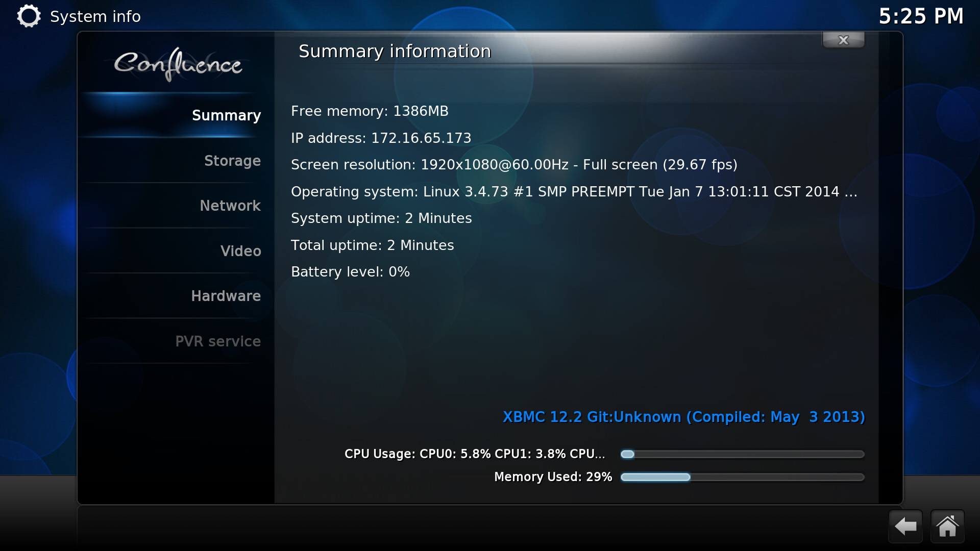Go to the home screen icon
Viewport: 980px width, 551px height.
click(947, 526)
